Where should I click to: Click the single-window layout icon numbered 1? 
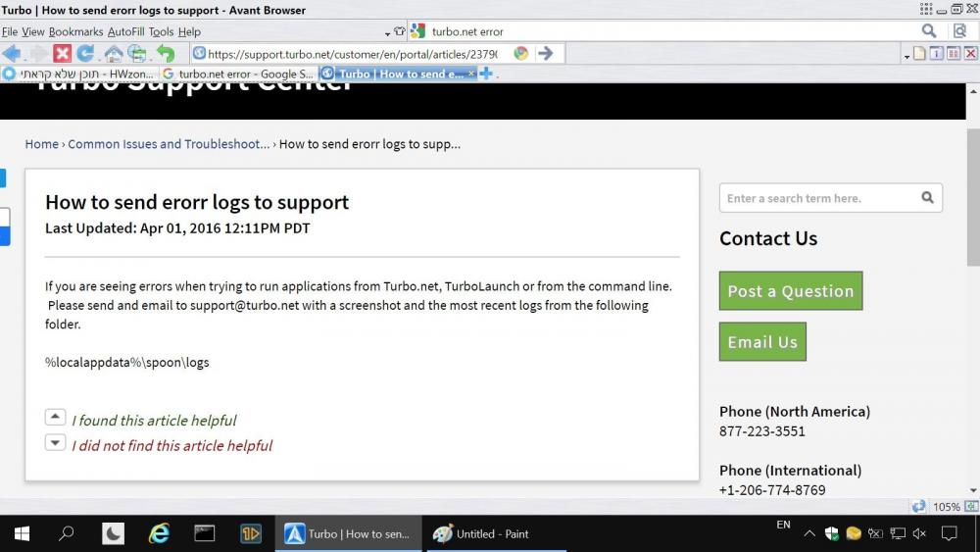pos(936,54)
